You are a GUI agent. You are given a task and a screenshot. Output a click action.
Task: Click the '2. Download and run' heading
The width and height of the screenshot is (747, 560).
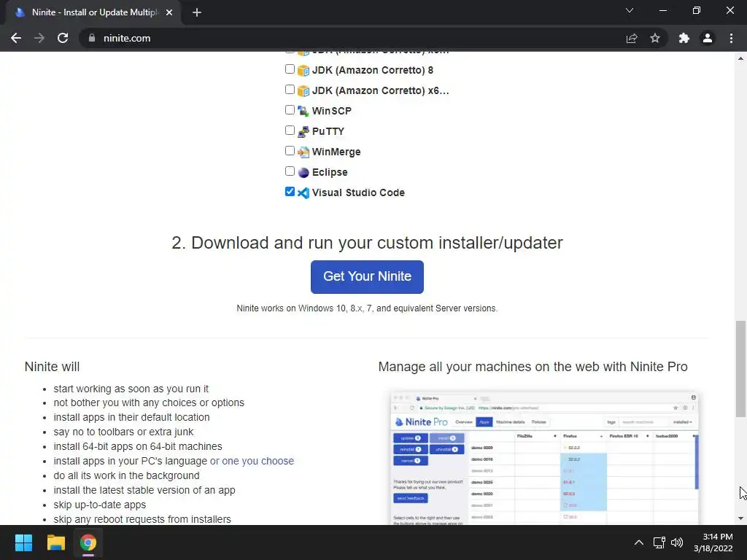(368, 243)
